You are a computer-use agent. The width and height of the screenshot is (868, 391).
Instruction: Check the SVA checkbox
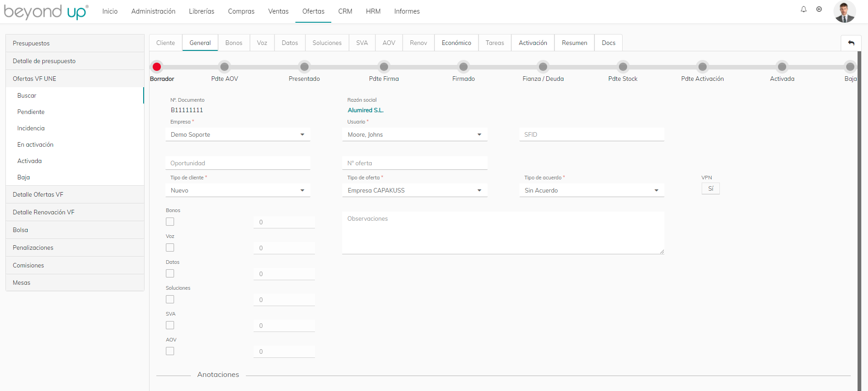170,325
